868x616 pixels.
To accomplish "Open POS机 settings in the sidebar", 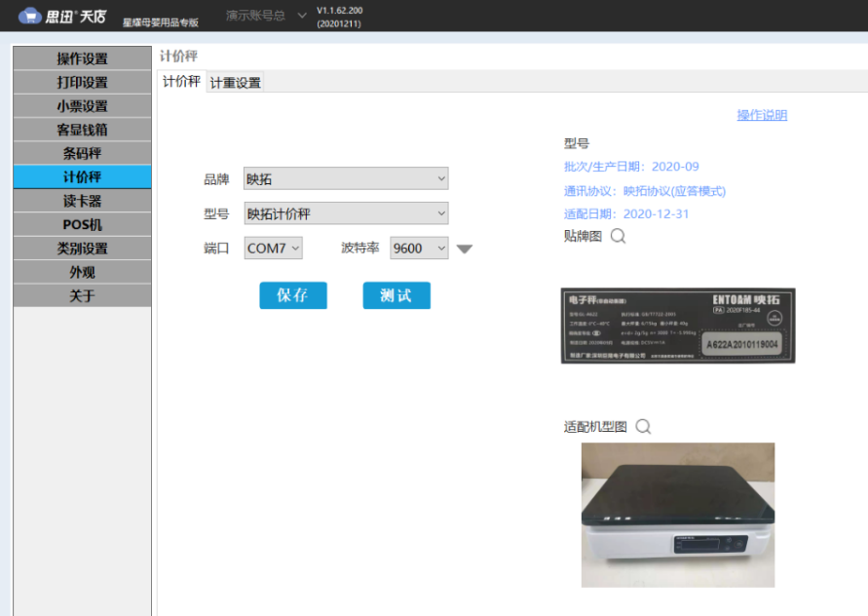I will 81,223.
